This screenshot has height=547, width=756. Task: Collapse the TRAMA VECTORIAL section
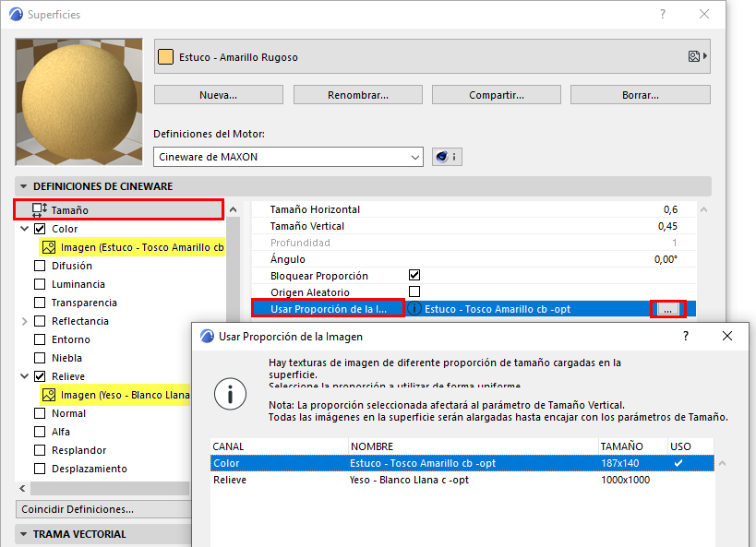click(24, 534)
